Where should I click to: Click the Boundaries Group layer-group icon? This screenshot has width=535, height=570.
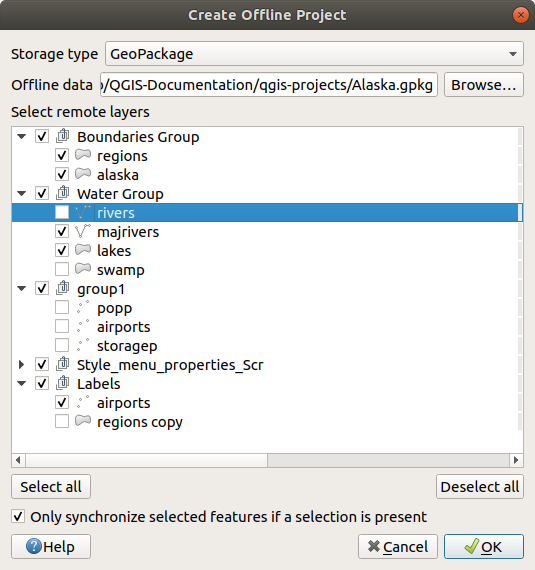63,136
